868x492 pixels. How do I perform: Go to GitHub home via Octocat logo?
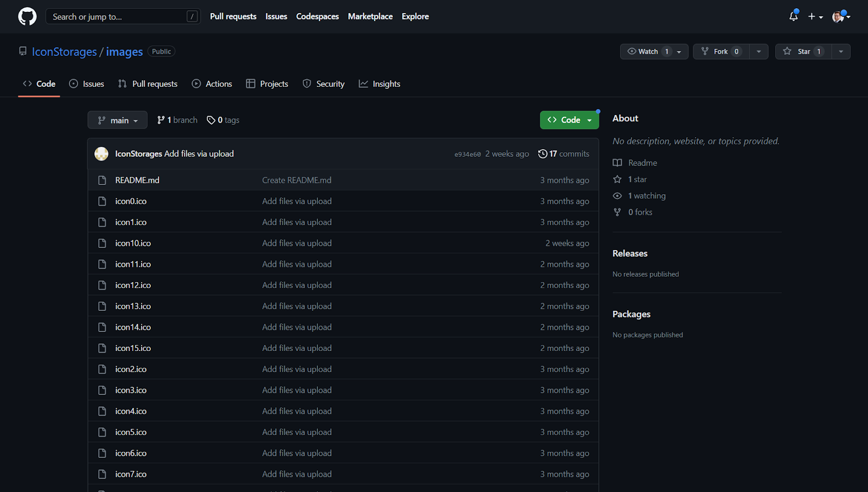tap(27, 16)
